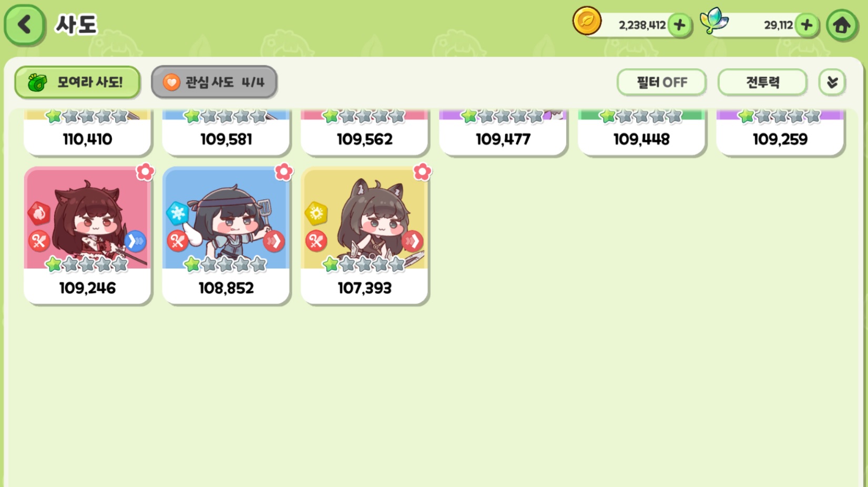The width and height of the screenshot is (868, 487).
Task: Select the red-haired 109,246 character card
Action: (x=87, y=235)
